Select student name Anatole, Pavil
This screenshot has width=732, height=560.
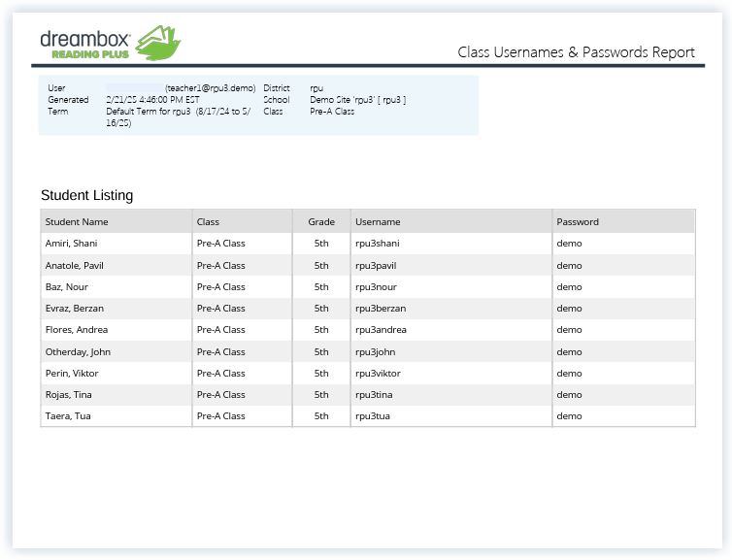[x=74, y=266]
